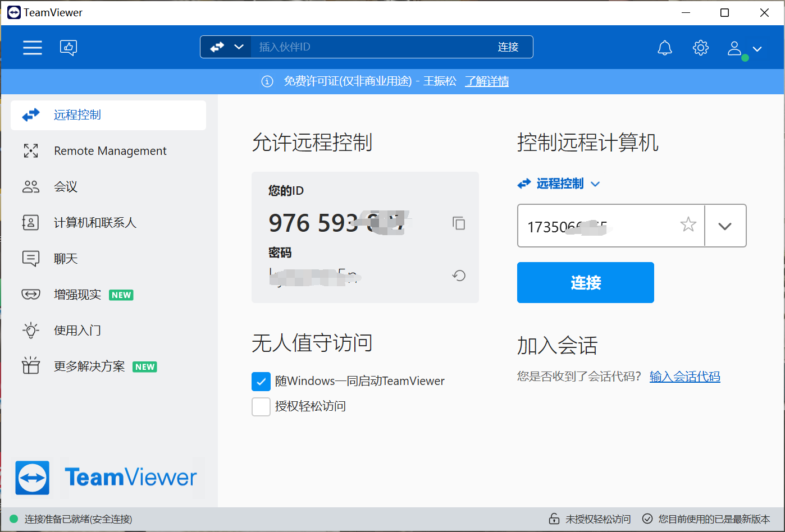Uncheck 随Windows一同启动TeamViewer checkbox
The height and width of the screenshot is (532, 785).
click(261, 382)
